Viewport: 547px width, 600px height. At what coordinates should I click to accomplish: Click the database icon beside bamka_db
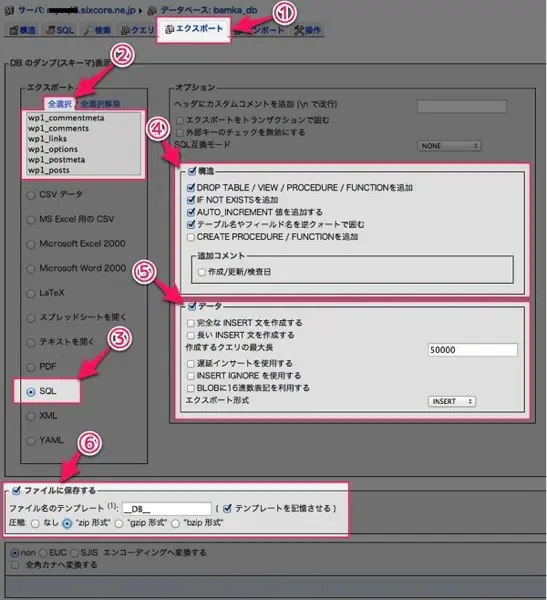152,10
